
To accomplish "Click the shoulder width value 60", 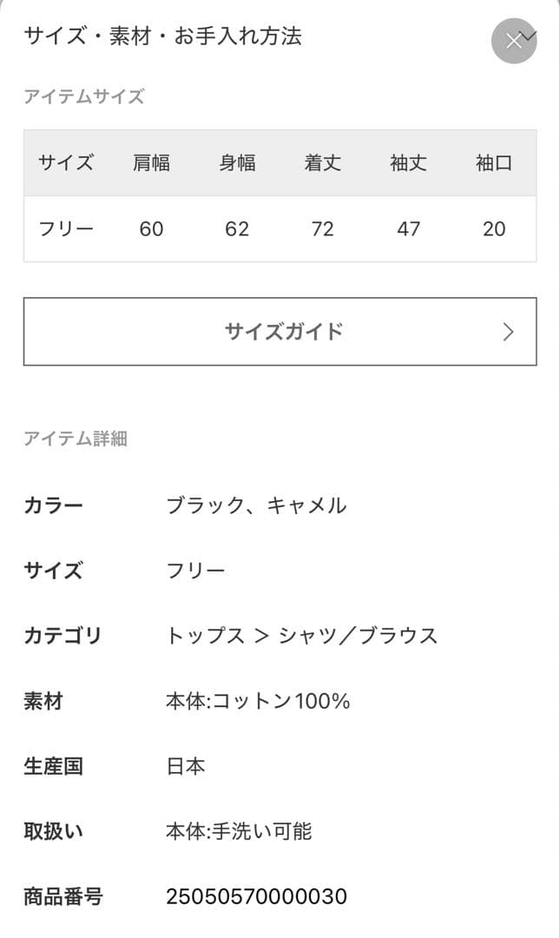I will pyautogui.click(x=151, y=228).
